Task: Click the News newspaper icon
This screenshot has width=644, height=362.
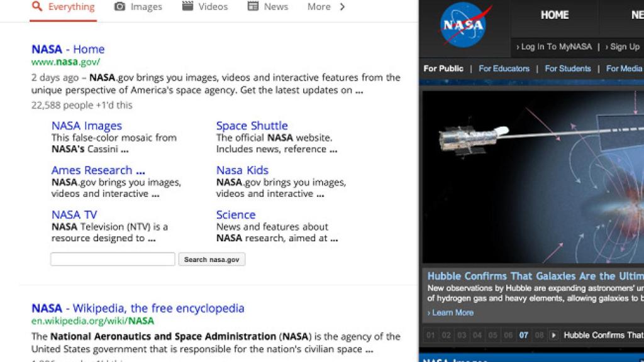Action: pyautogui.click(x=253, y=6)
